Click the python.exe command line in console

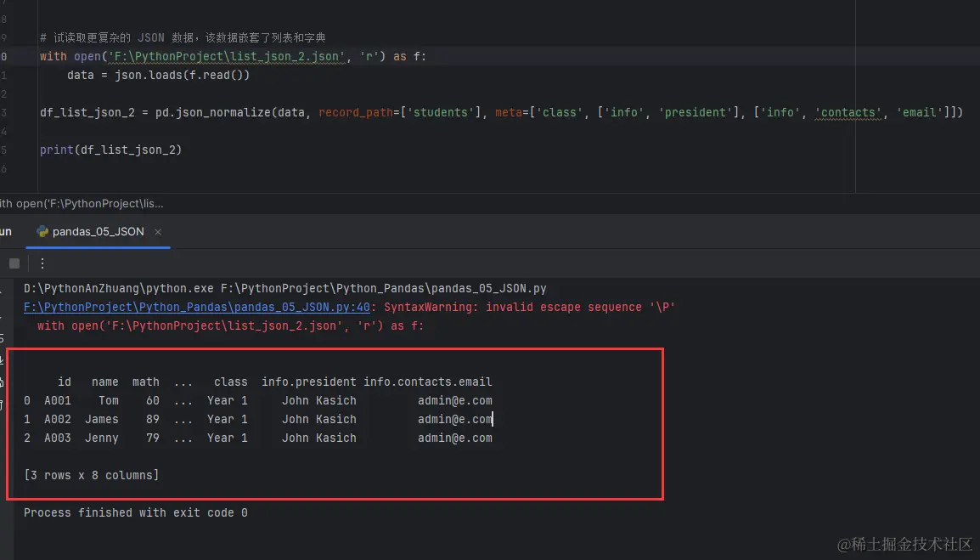(285, 288)
